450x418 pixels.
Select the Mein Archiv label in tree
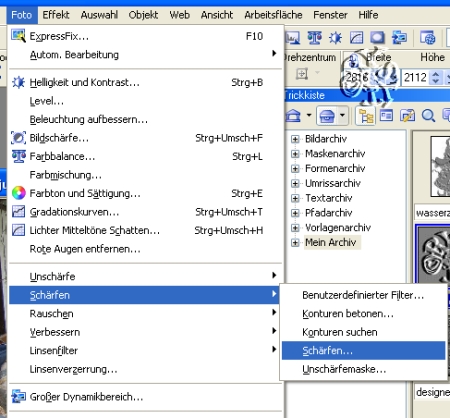pyautogui.click(x=331, y=242)
